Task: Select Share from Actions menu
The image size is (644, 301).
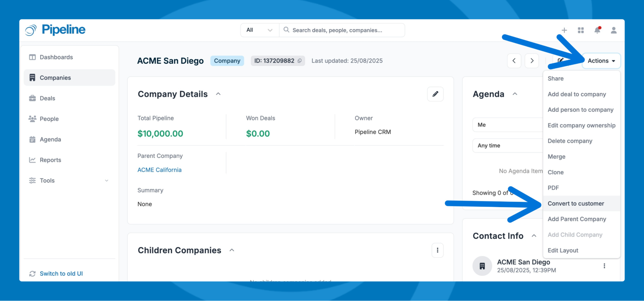Action: click(x=582, y=78)
